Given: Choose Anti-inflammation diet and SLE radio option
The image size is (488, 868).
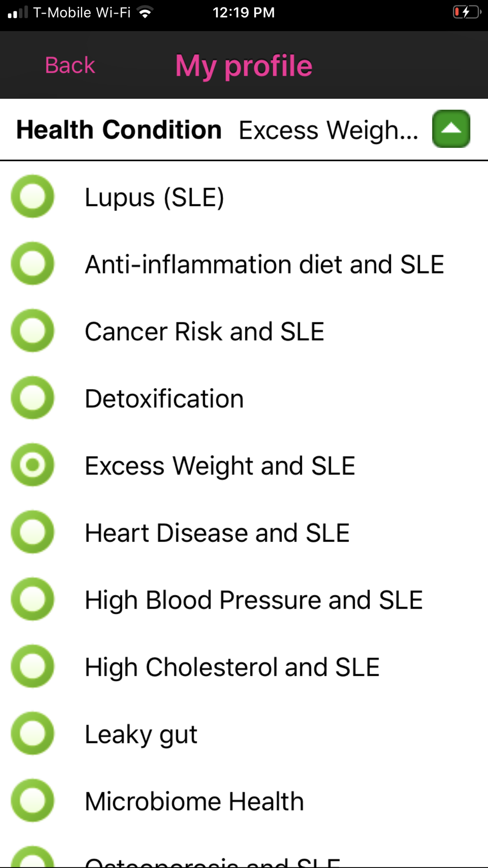Looking at the screenshot, I should click(33, 264).
